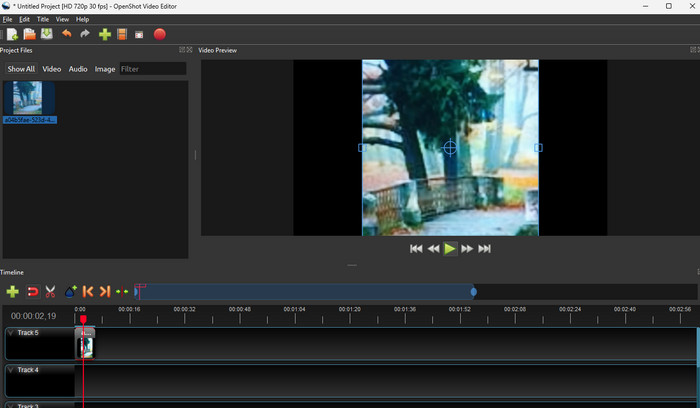Filter project files by Video
This screenshot has height=408, width=700.
coord(51,69)
